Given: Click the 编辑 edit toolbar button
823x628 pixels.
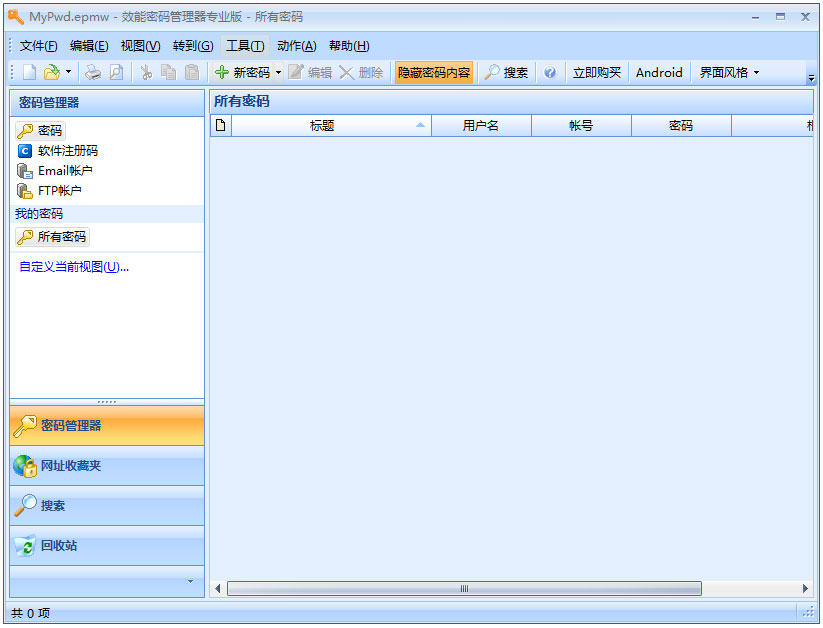Looking at the screenshot, I should (310, 72).
